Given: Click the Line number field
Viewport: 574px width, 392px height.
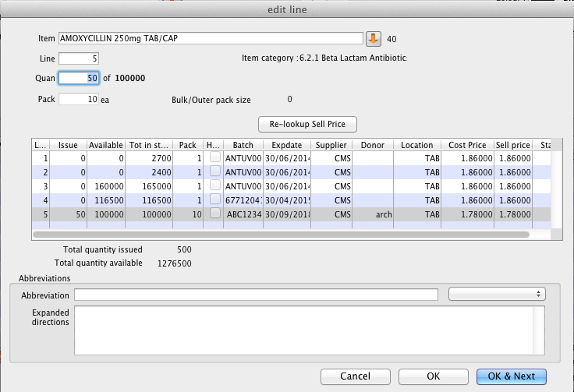Looking at the screenshot, I should pos(78,58).
